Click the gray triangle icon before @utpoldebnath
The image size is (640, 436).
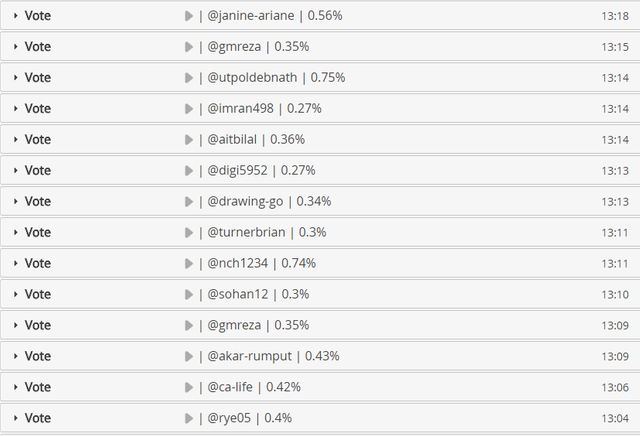pyautogui.click(x=188, y=78)
